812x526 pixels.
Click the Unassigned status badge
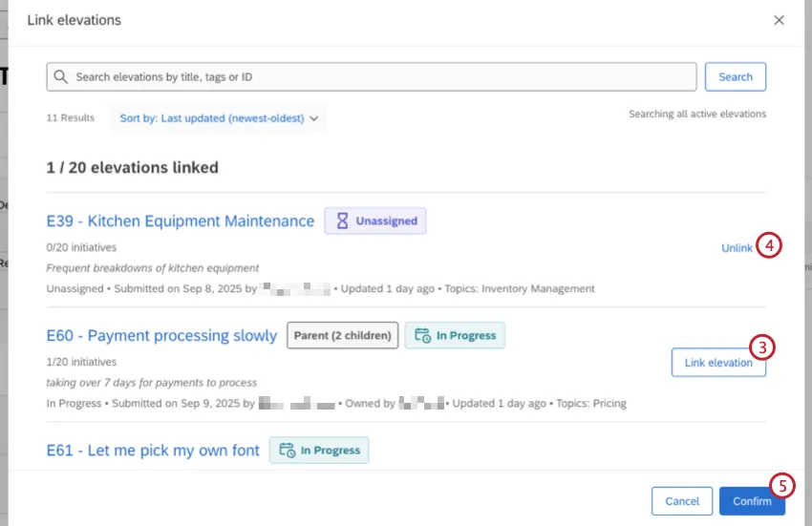375,221
